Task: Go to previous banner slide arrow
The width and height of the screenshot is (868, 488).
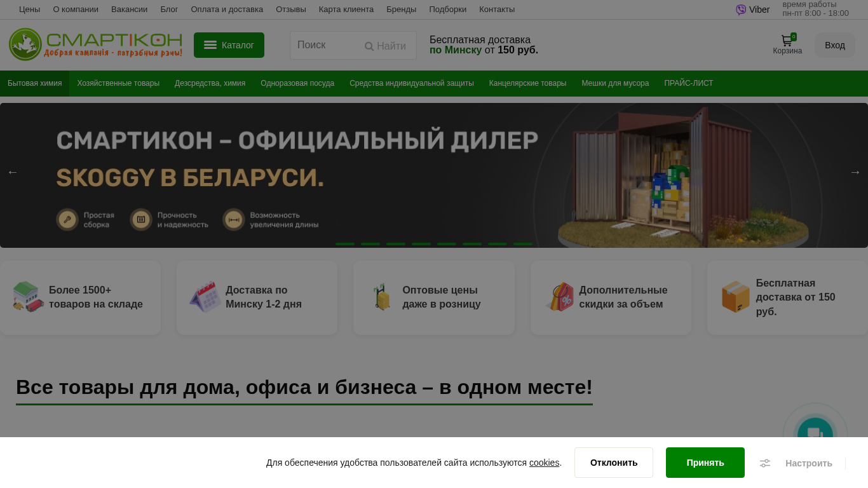Action: (x=13, y=172)
